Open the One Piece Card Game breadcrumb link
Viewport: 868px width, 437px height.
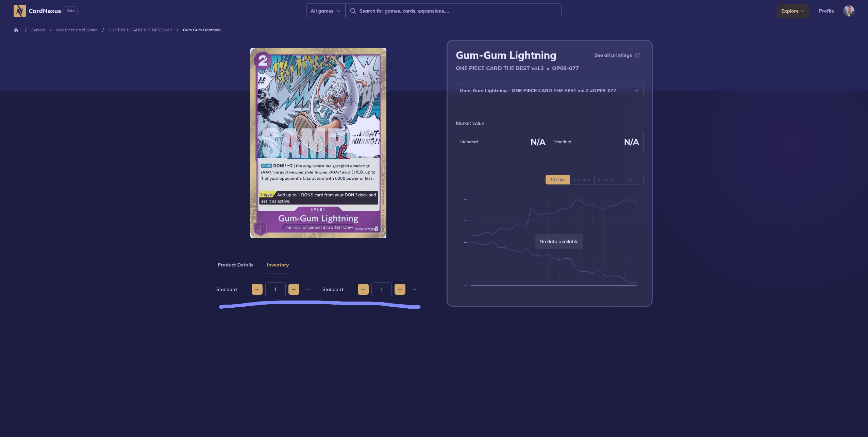tap(77, 30)
